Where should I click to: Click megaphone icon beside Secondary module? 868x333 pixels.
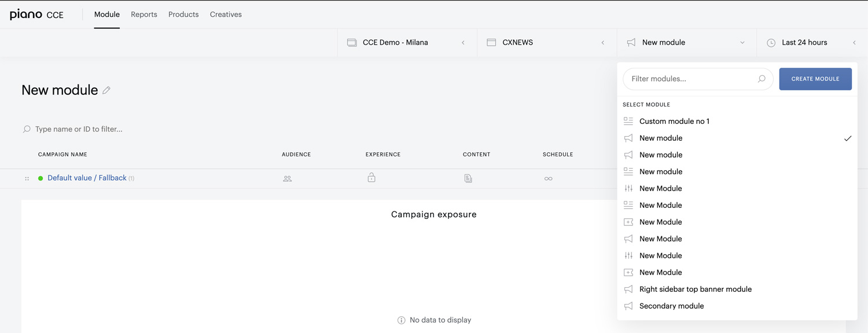[x=628, y=306]
